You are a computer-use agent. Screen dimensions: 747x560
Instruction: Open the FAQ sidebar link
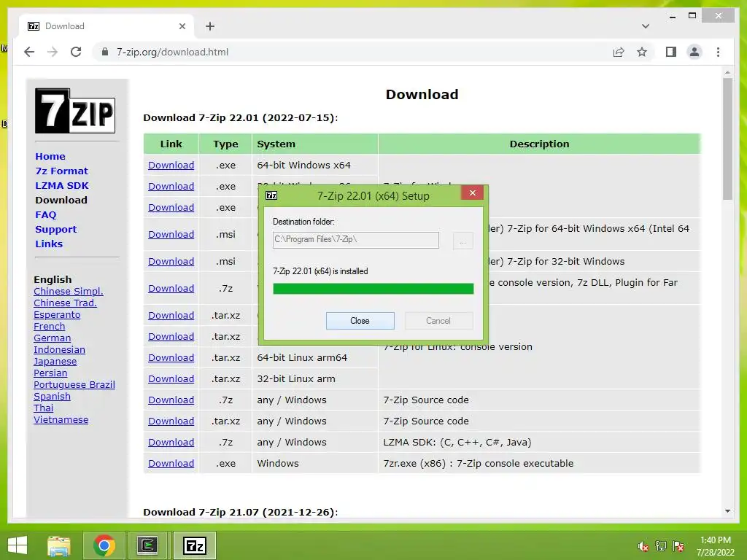(46, 215)
